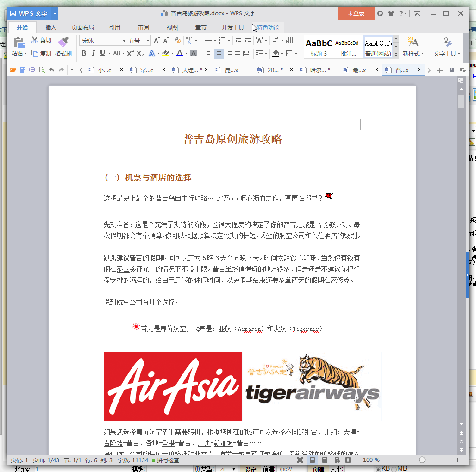Click the save icon in quick toolbar

point(23,70)
